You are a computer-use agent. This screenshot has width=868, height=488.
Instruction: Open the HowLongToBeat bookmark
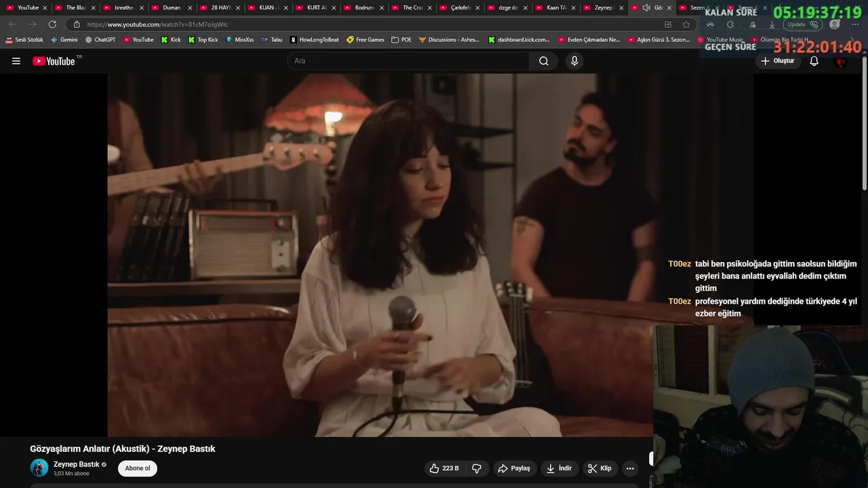coord(314,40)
